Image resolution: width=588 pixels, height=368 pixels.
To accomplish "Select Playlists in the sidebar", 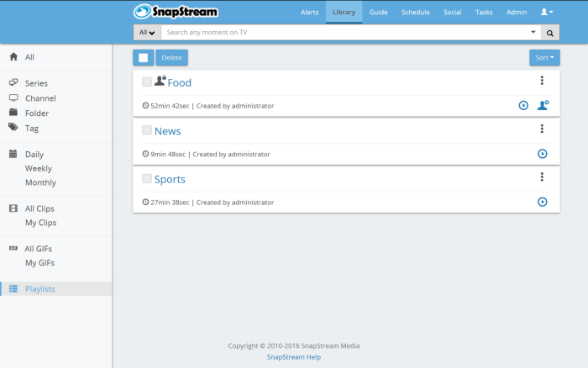I will (40, 289).
